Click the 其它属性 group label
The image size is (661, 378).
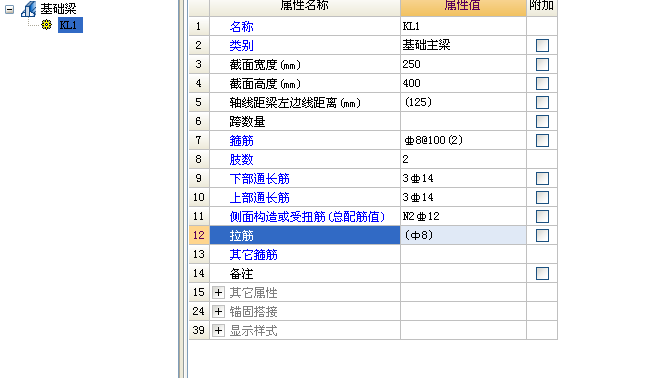[253, 292]
